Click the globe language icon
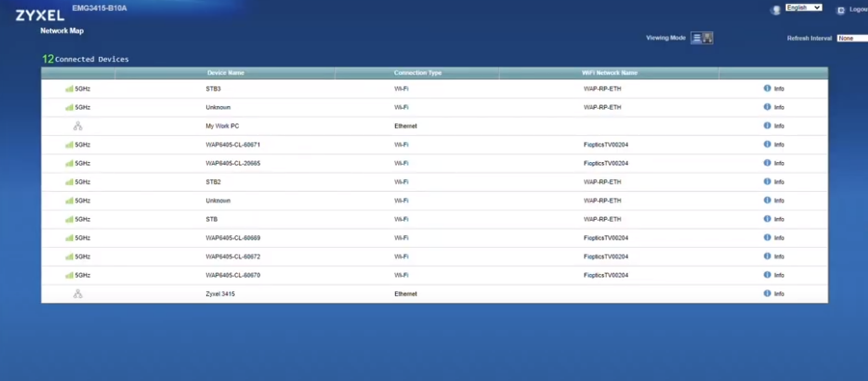 point(775,9)
